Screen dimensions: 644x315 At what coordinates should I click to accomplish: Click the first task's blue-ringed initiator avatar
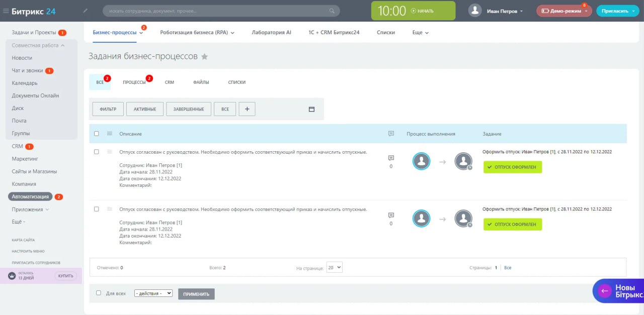[422, 161]
